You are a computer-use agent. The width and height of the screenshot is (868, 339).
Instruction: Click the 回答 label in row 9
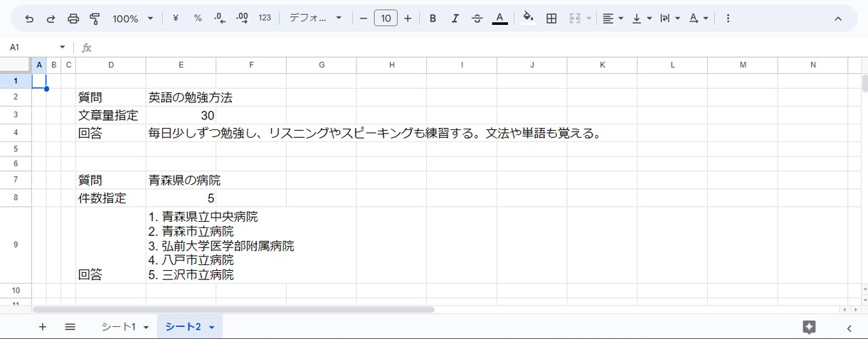coord(90,274)
